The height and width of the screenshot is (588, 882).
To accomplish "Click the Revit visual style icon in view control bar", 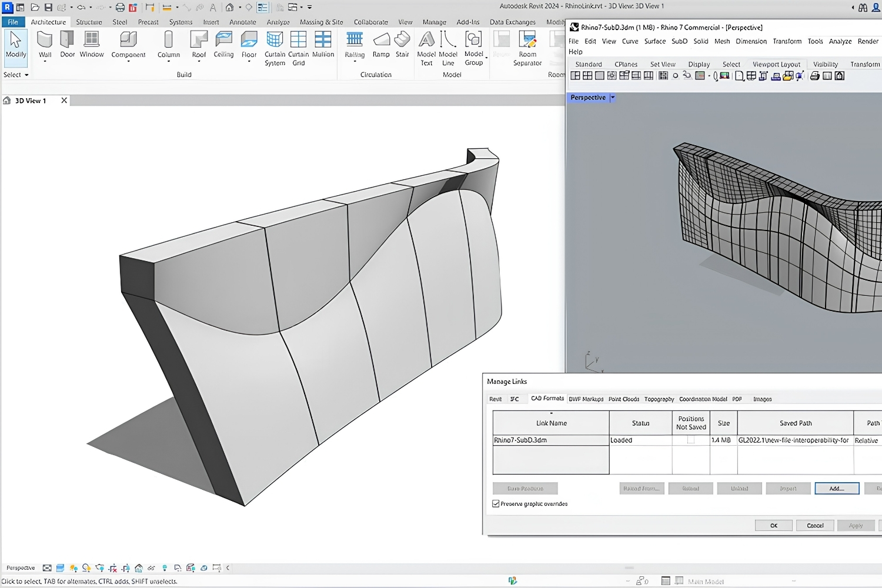I will (x=60, y=568).
